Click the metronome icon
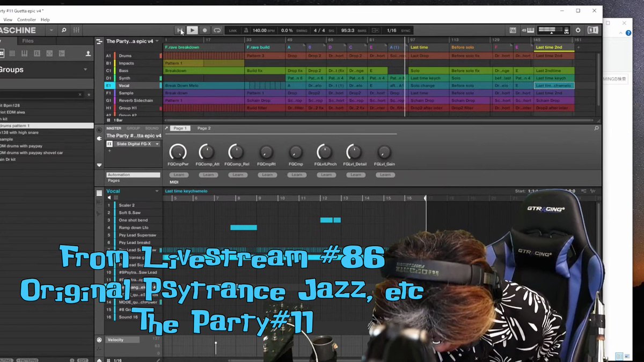The width and height of the screenshot is (644, 362). pyautogui.click(x=246, y=31)
